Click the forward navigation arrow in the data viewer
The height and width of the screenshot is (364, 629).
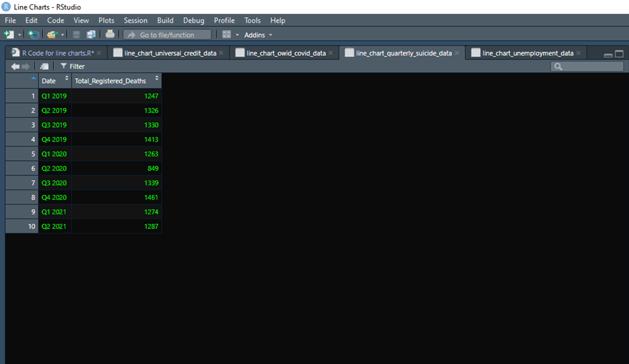tap(26, 67)
